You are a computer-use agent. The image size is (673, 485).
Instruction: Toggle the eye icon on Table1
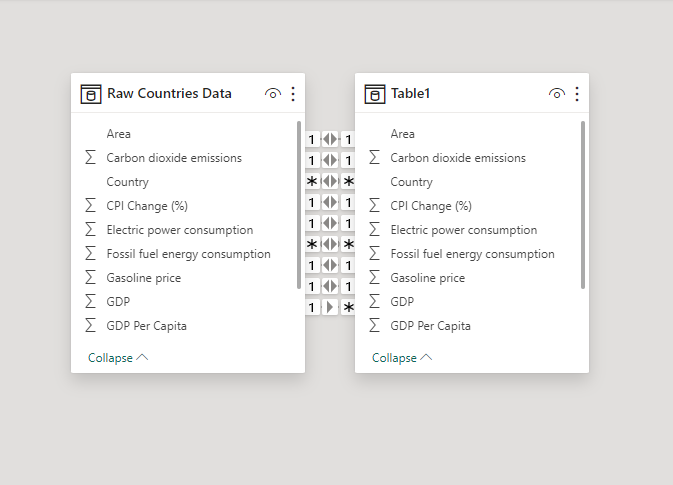click(x=557, y=94)
